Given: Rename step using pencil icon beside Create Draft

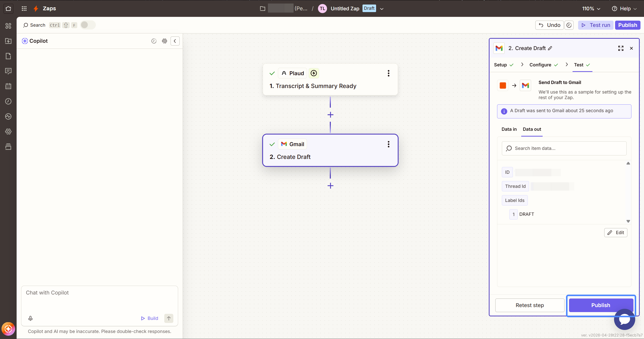Looking at the screenshot, I should click(550, 48).
